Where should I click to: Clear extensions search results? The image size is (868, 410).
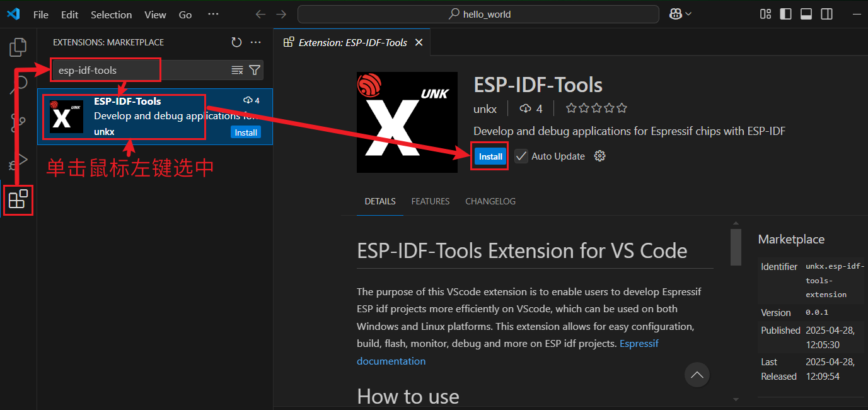[x=237, y=70]
